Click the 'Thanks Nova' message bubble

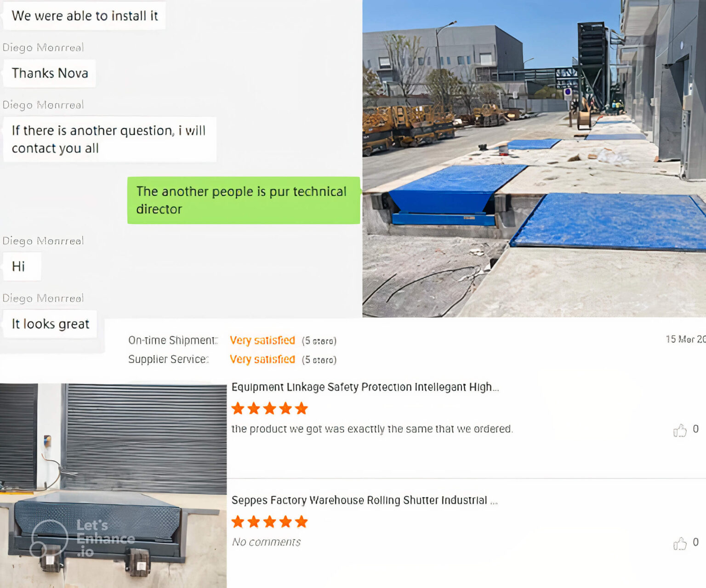[x=50, y=73]
